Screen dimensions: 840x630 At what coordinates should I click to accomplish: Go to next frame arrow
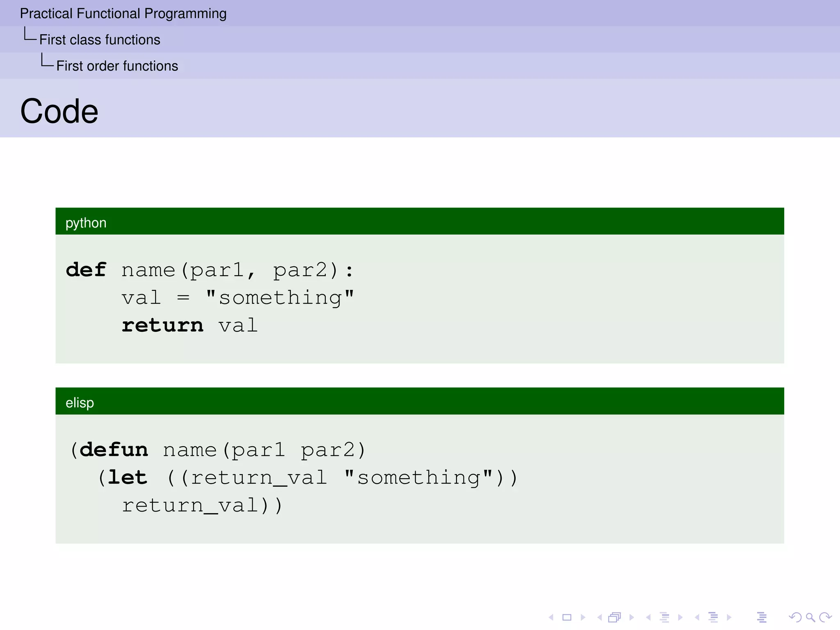[x=632, y=617]
